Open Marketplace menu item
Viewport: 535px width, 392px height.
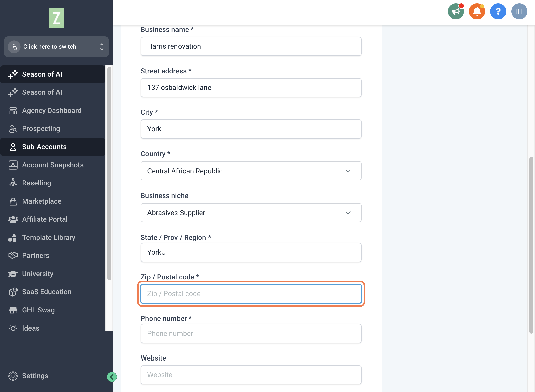[x=53, y=201]
